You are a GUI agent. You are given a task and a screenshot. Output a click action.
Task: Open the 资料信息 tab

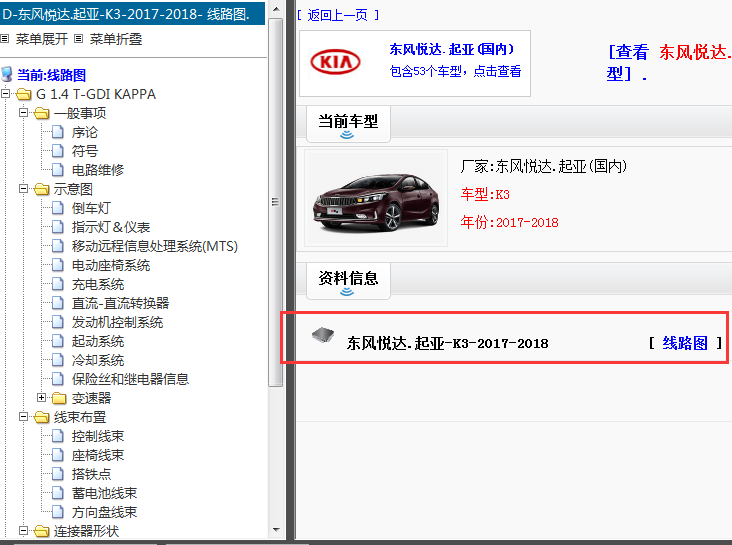pos(348,281)
